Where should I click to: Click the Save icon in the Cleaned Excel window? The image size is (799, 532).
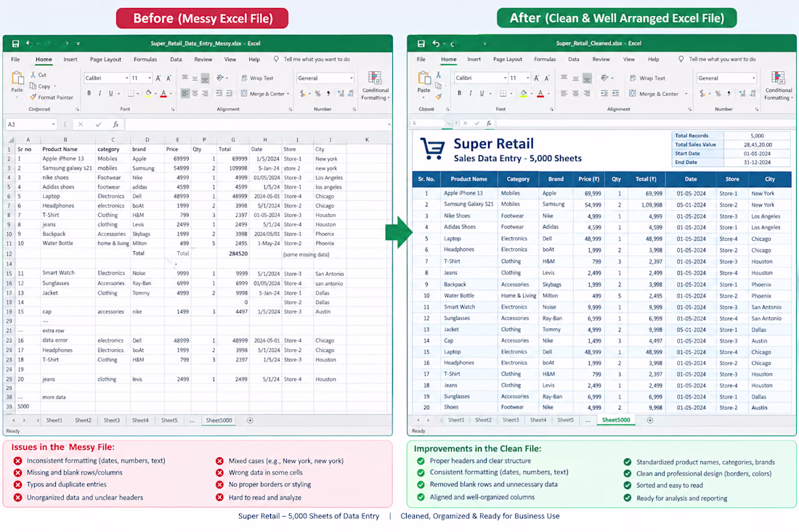[x=421, y=44]
